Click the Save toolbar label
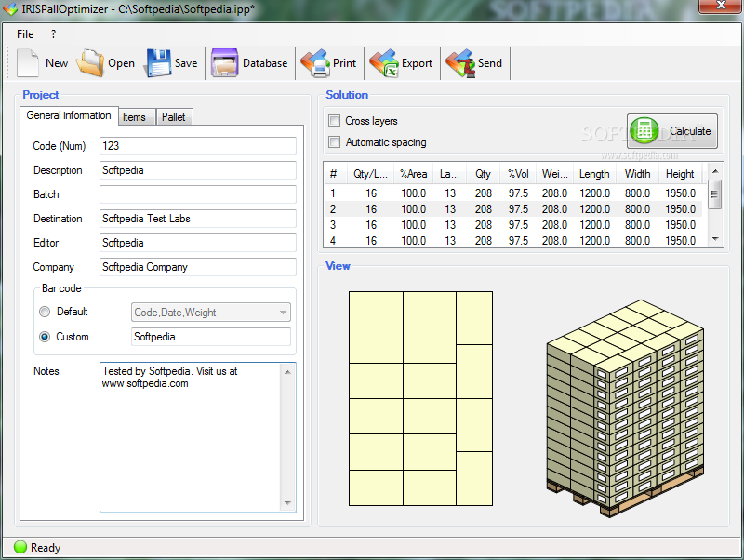 [185, 63]
